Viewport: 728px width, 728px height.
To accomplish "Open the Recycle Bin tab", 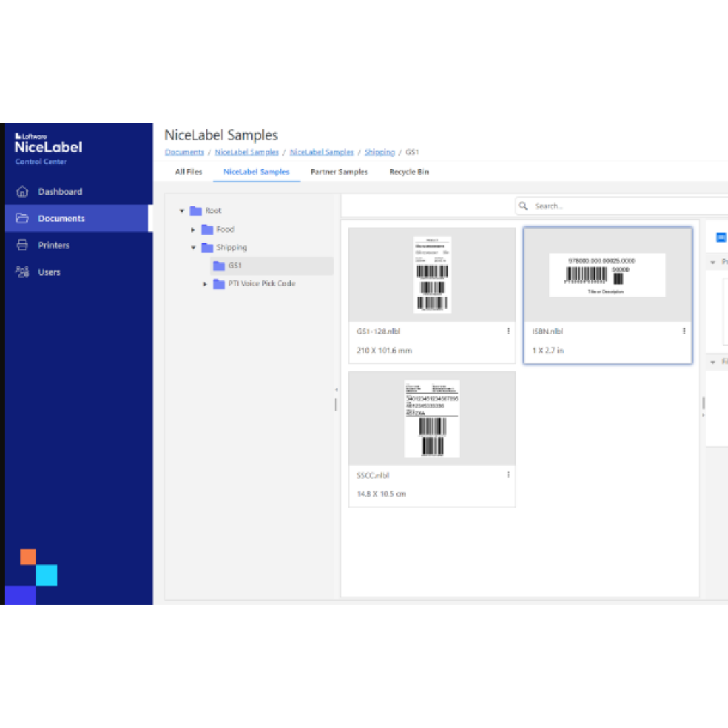I will [408, 172].
